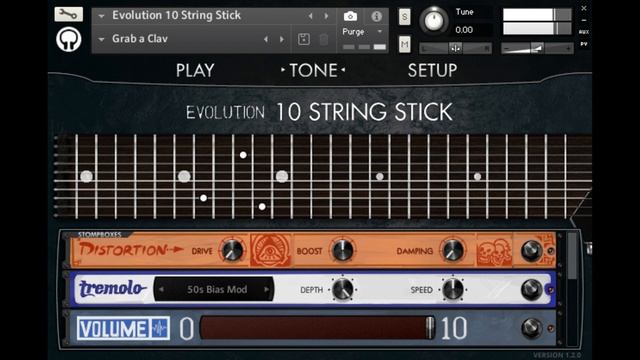Switch to the TONE tab
This screenshot has height=360, width=640.
point(313,70)
